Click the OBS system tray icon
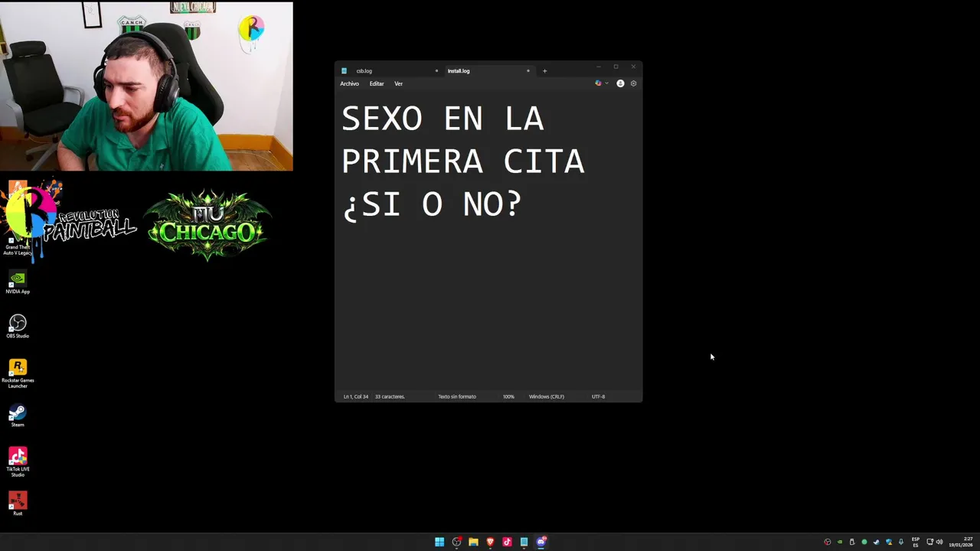The height and width of the screenshot is (551, 980). (828, 542)
